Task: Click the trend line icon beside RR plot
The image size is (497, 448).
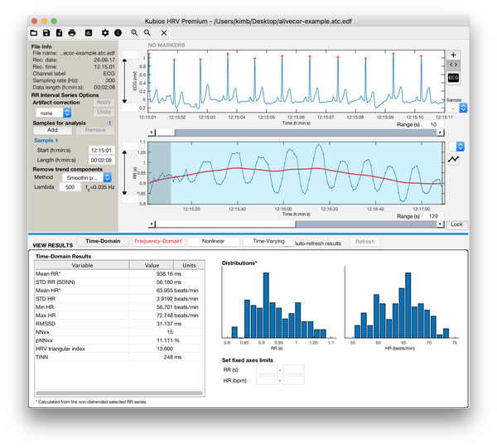Action: click(x=454, y=159)
